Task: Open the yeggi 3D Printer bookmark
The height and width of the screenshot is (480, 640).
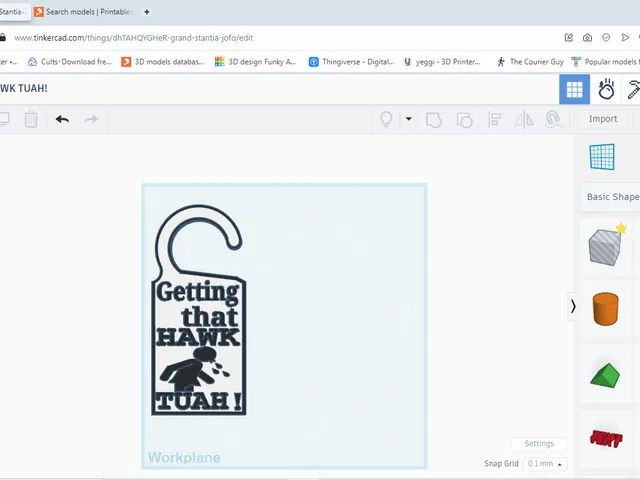Action: tap(442, 62)
